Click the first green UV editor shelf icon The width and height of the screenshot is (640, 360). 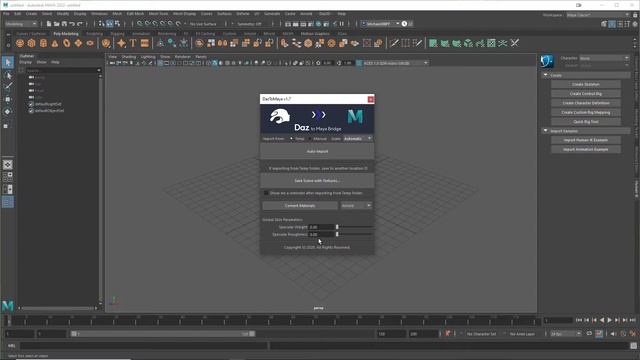pos(433,43)
